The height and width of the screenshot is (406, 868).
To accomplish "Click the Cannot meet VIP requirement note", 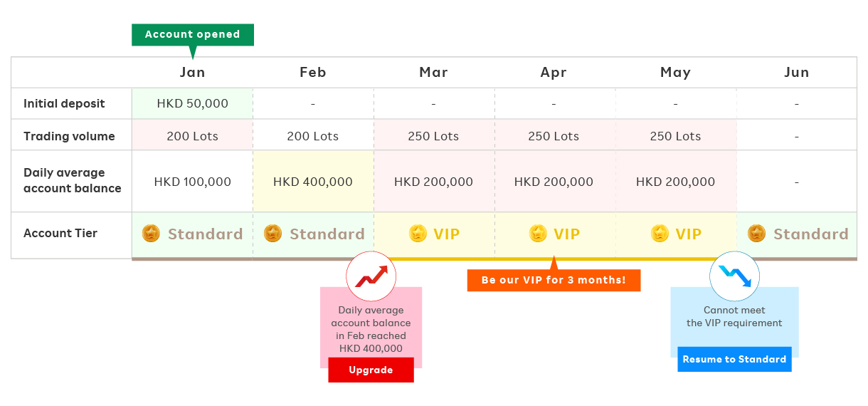I will (x=734, y=317).
